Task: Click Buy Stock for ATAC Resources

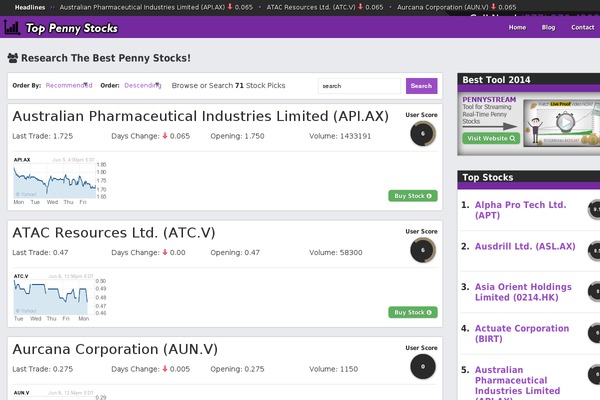Action: click(413, 312)
